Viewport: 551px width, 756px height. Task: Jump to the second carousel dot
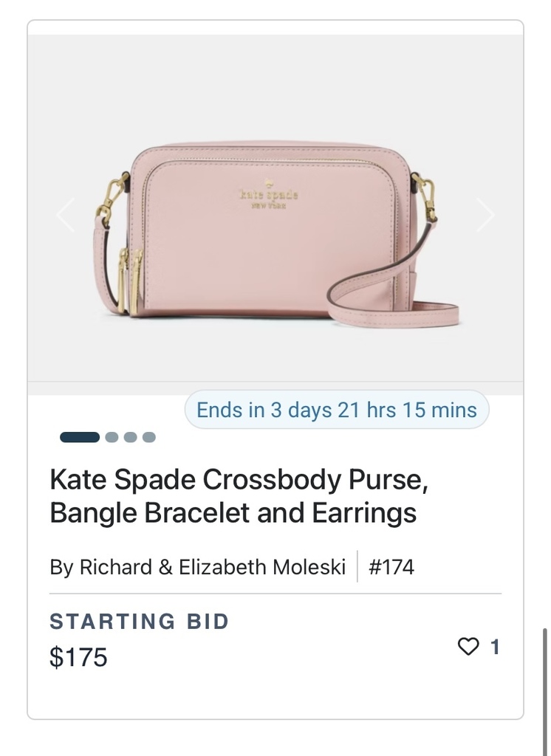pos(112,437)
